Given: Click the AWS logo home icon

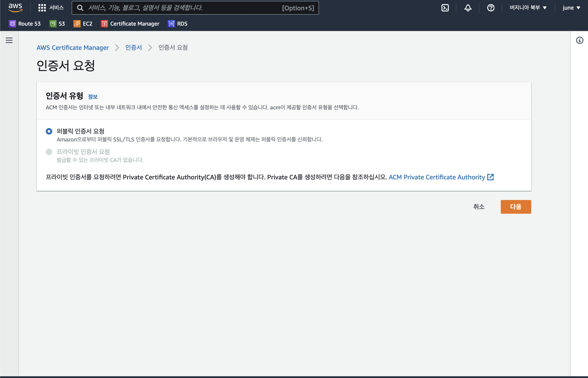Looking at the screenshot, I should 15,8.
